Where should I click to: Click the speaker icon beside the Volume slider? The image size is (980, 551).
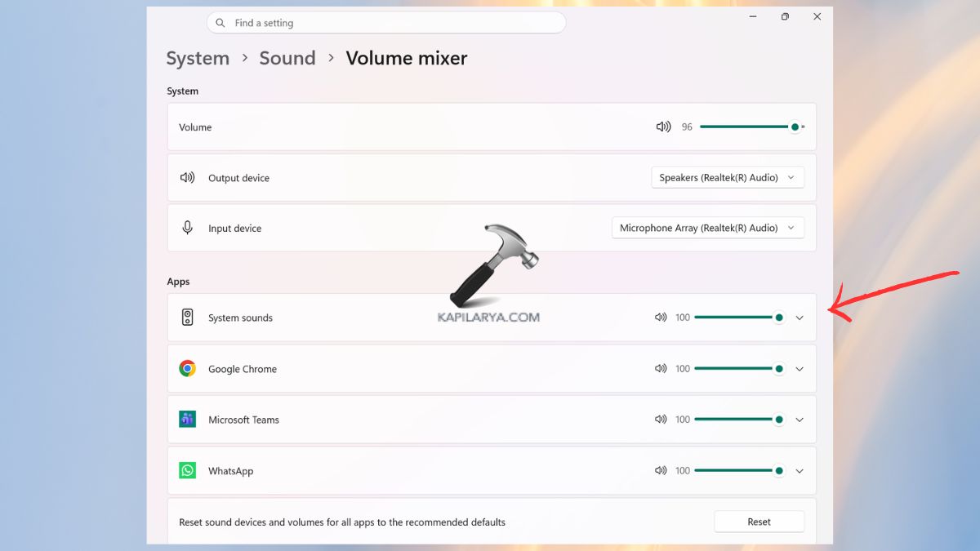click(x=663, y=127)
